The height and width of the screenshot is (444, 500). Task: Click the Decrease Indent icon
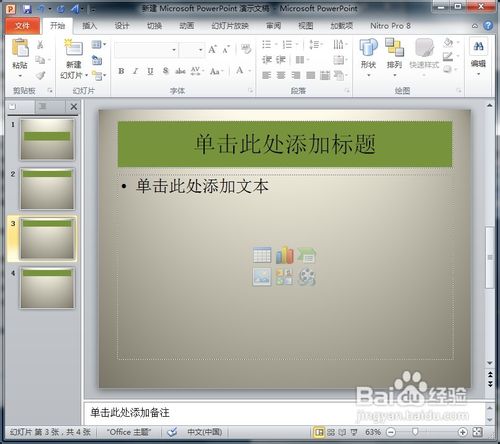267,60
